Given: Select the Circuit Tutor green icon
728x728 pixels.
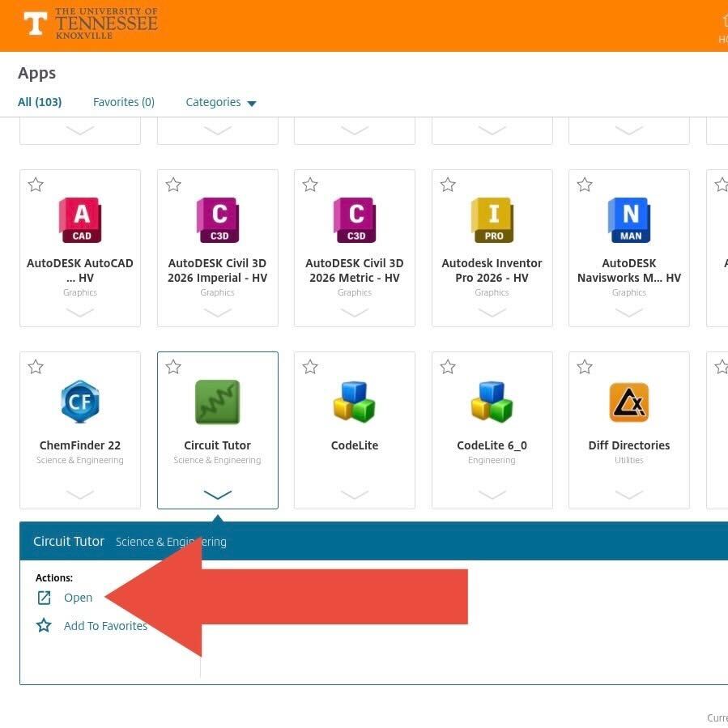Looking at the screenshot, I should click(217, 402).
